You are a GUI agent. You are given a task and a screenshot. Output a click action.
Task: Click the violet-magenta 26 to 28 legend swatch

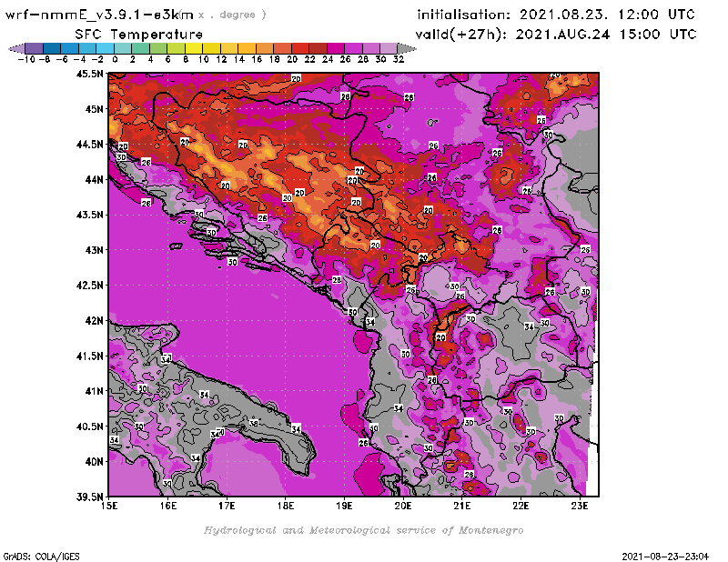353,48
